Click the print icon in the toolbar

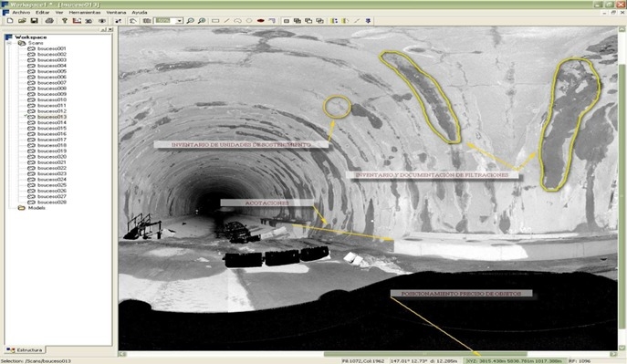(49, 21)
